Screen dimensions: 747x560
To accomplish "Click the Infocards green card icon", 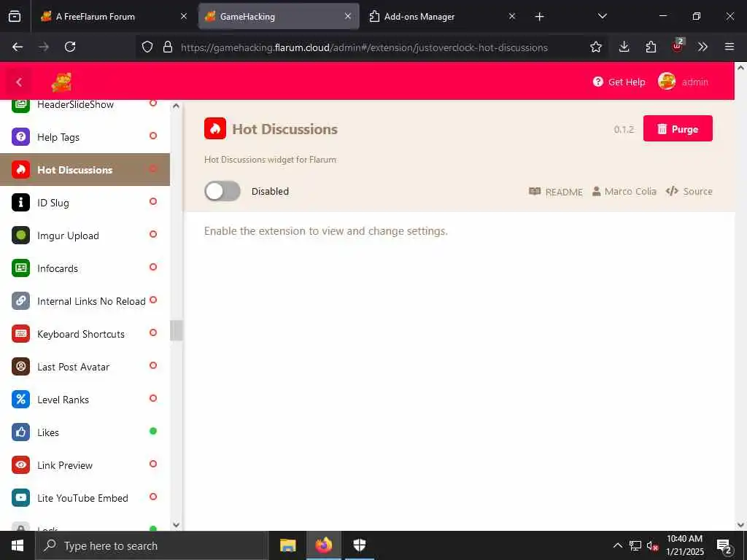I will pos(20,268).
